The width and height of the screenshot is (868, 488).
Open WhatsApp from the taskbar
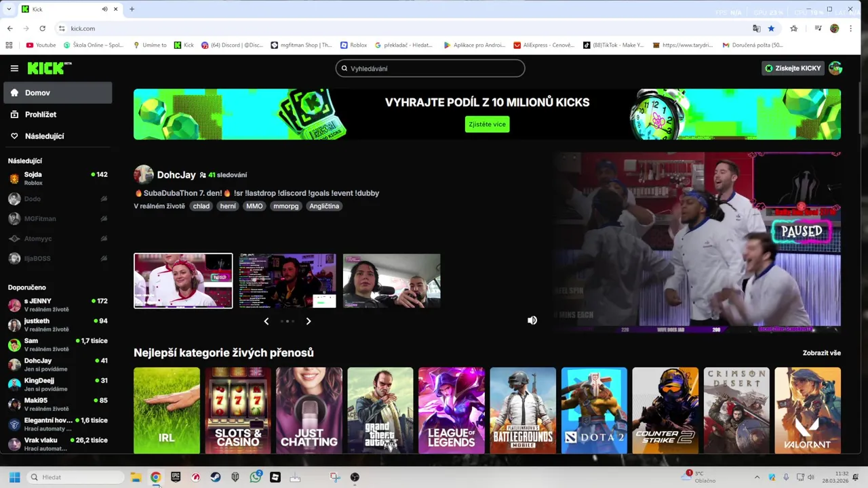point(256,477)
